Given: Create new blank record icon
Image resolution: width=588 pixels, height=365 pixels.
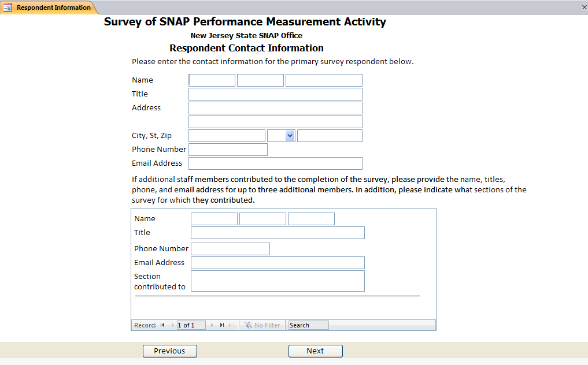Looking at the screenshot, I should coord(232,325).
